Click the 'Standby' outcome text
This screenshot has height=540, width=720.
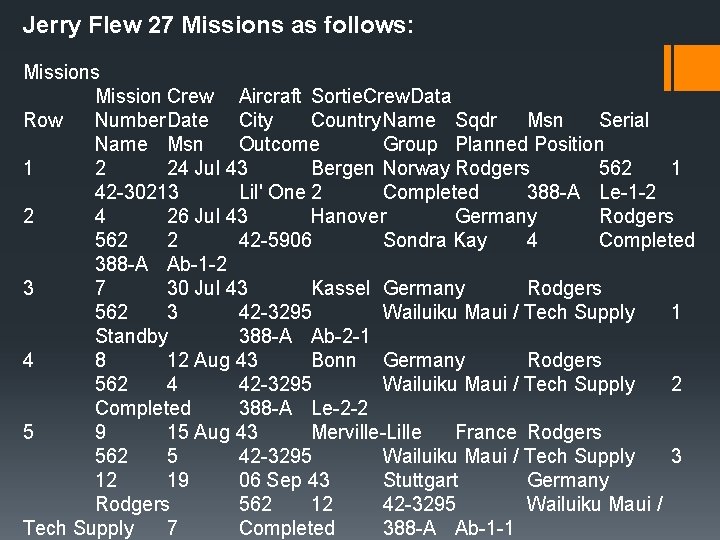[x=131, y=336]
